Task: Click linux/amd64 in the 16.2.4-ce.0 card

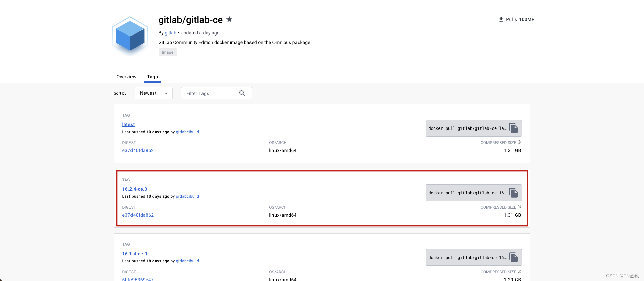Action: click(283, 215)
